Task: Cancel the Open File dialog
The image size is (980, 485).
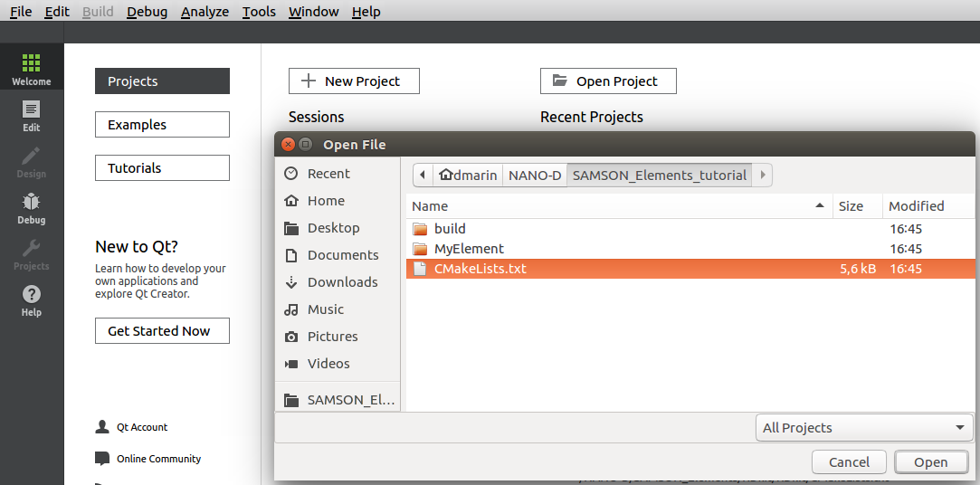Action: tap(849, 462)
